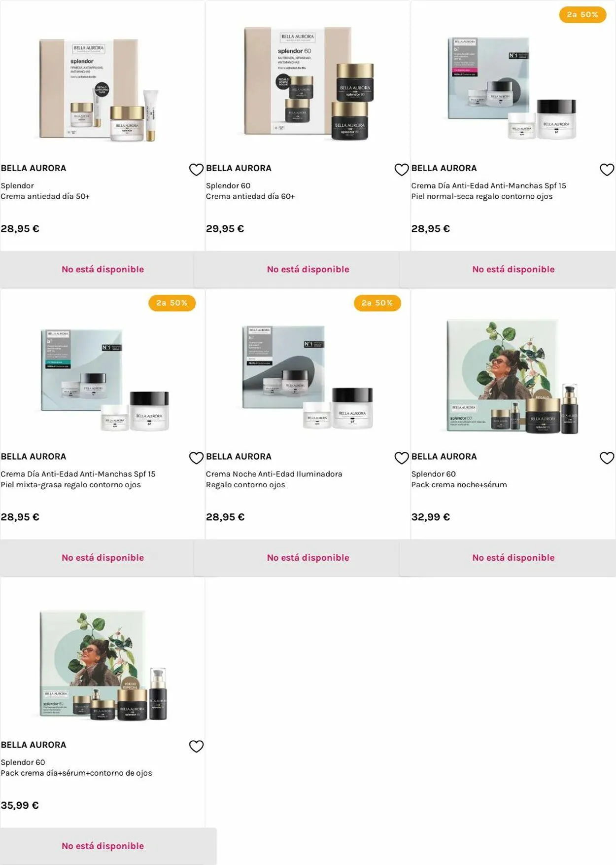Click heart on Pack crema noche+sérum

point(607,458)
